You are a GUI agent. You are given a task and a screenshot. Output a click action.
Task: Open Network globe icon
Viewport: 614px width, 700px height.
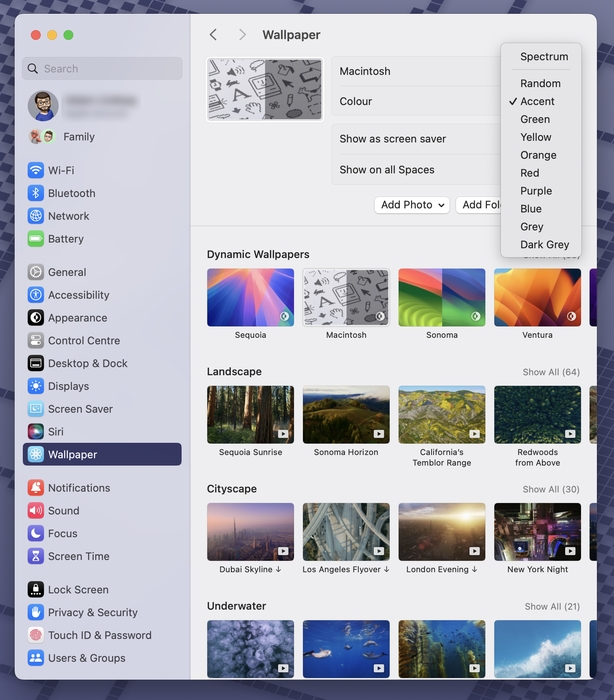(x=36, y=216)
